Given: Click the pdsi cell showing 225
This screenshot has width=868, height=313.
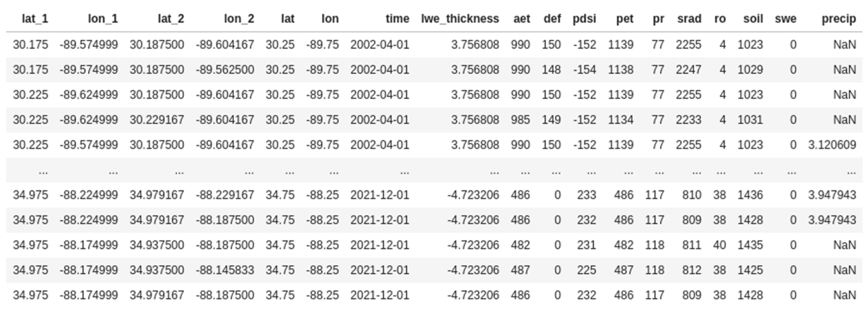Looking at the screenshot, I should tap(586, 270).
